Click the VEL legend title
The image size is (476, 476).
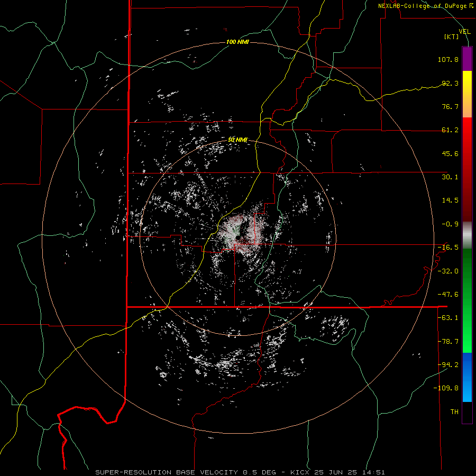click(x=464, y=32)
